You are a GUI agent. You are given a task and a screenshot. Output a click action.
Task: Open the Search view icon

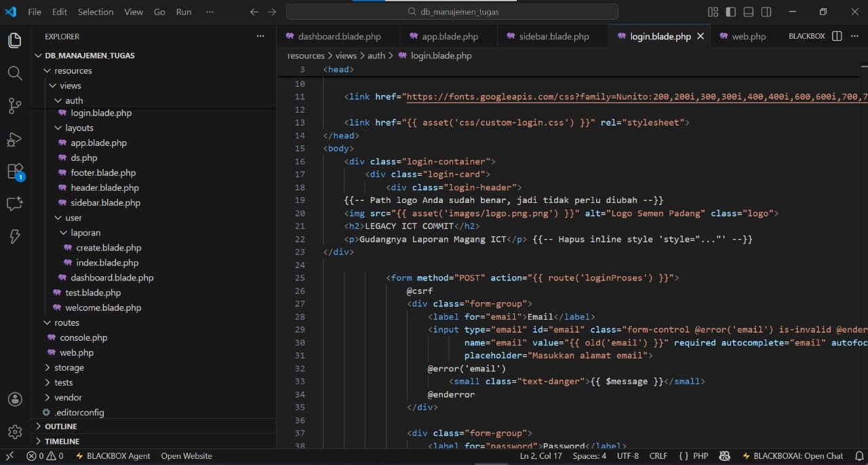15,73
